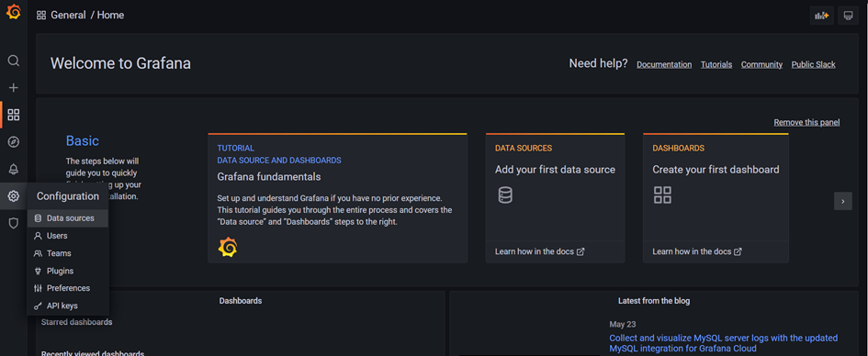Open the Explore compass icon
The width and height of the screenshot is (868, 356).
point(13,142)
